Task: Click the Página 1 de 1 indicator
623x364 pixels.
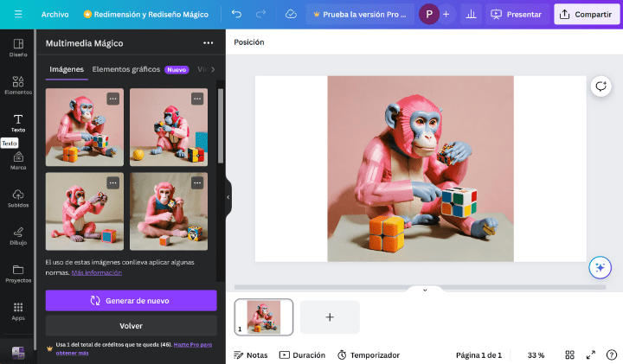Action: click(478, 354)
